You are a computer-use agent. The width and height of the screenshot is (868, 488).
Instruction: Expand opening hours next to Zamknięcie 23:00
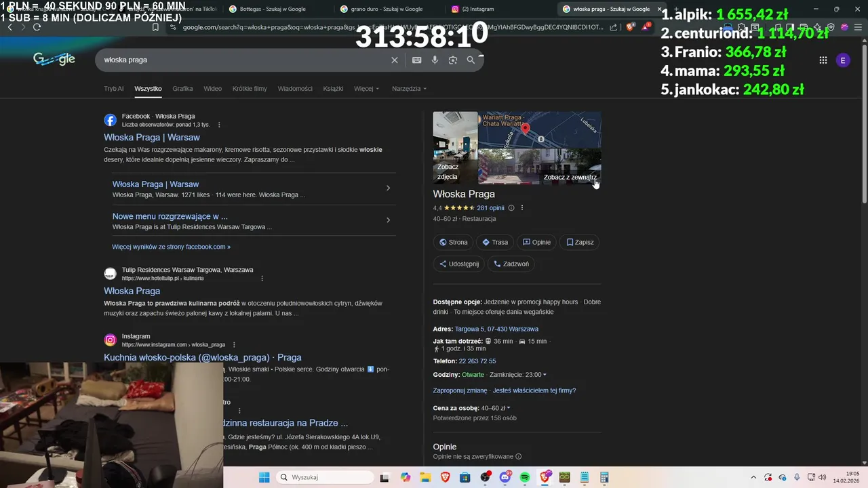click(545, 375)
